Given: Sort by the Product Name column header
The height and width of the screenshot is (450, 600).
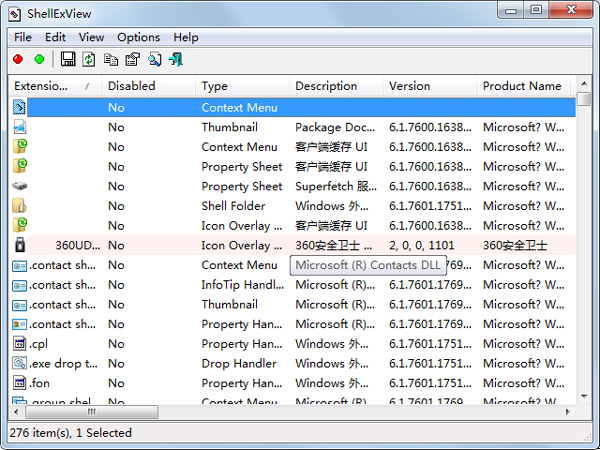Looking at the screenshot, I should (x=523, y=86).
